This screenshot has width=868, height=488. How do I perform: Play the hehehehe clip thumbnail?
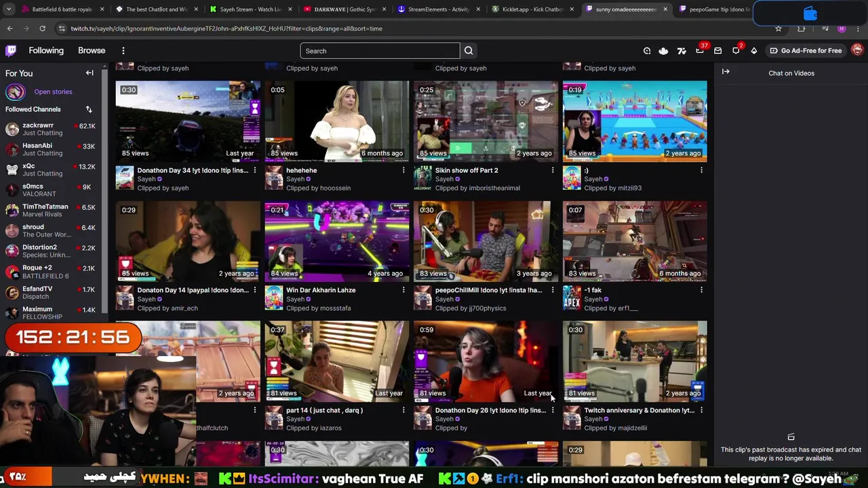pos(337,121)
